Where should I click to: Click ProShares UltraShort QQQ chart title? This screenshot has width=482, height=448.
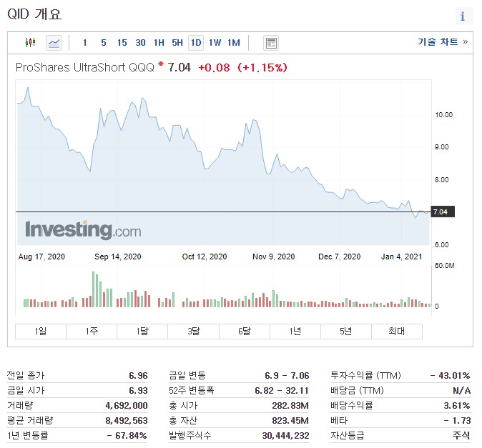tap(85, 67)
